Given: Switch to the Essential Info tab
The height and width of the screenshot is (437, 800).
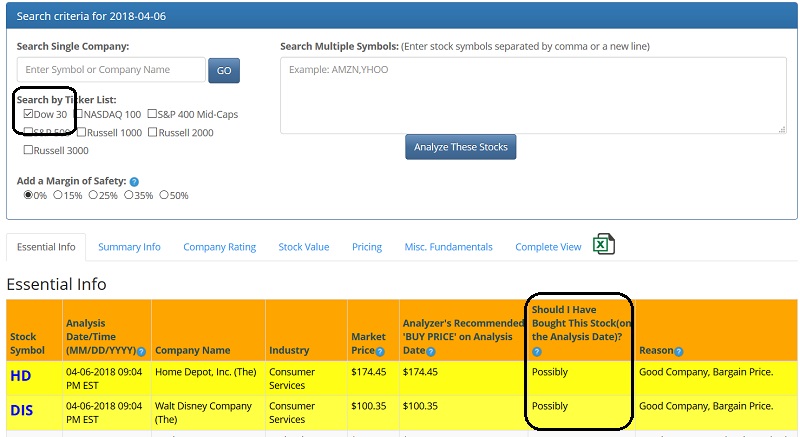Looking at the screenshot, I should 46,247.
